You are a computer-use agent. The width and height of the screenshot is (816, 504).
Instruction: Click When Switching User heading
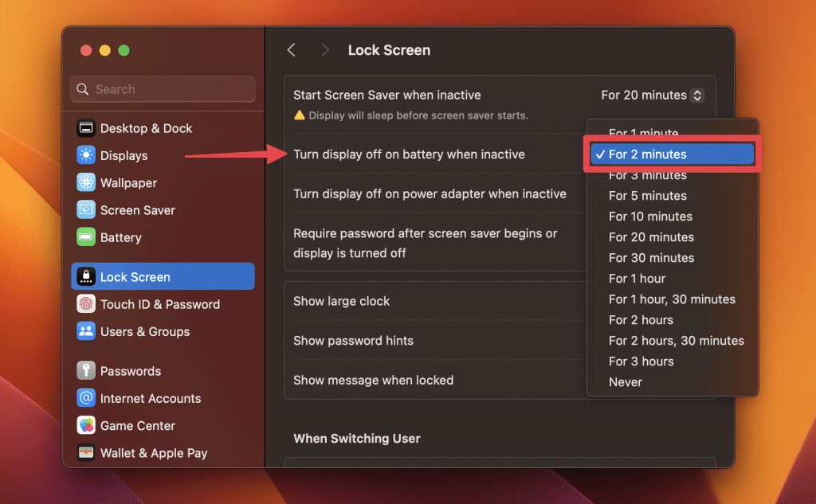point(357,439)
